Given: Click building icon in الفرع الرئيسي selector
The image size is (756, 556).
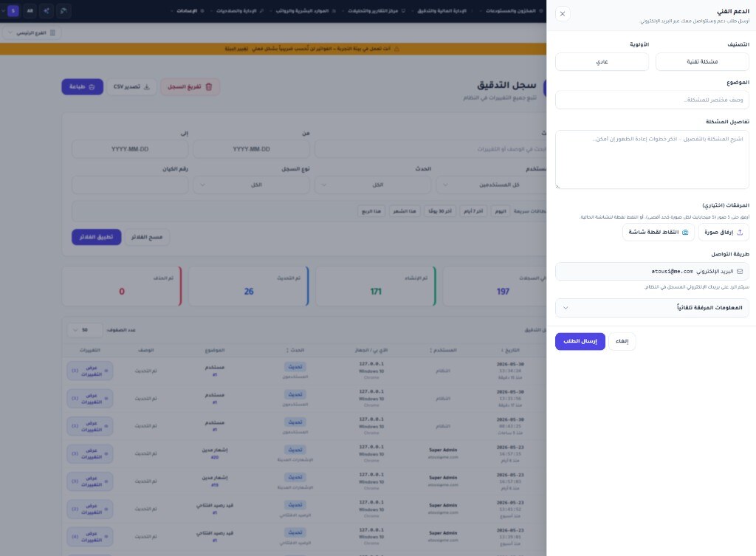Looking at the screenshot, I should 52,32.
